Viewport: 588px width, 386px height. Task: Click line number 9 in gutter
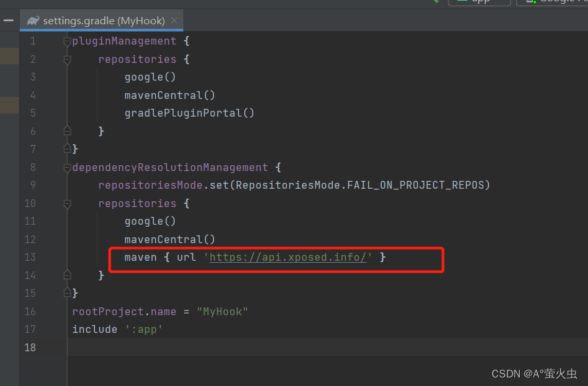pos(33,185)
